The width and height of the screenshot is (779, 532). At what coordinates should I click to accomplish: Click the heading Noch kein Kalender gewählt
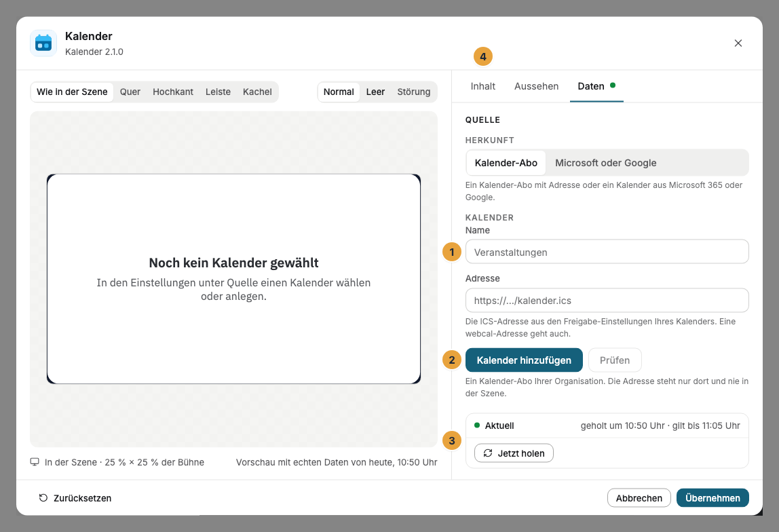coord(233,263)
